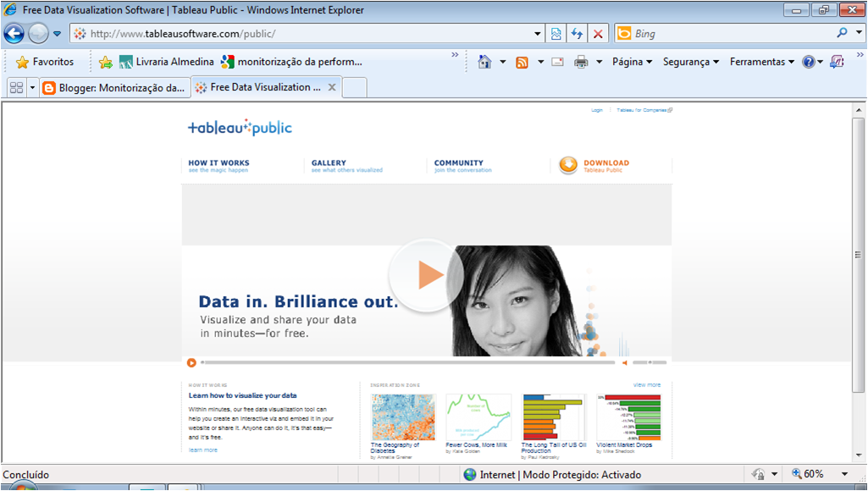Open the status bar zoom dropdown arrow
The image size is (868, 491).
click(845, 474)
